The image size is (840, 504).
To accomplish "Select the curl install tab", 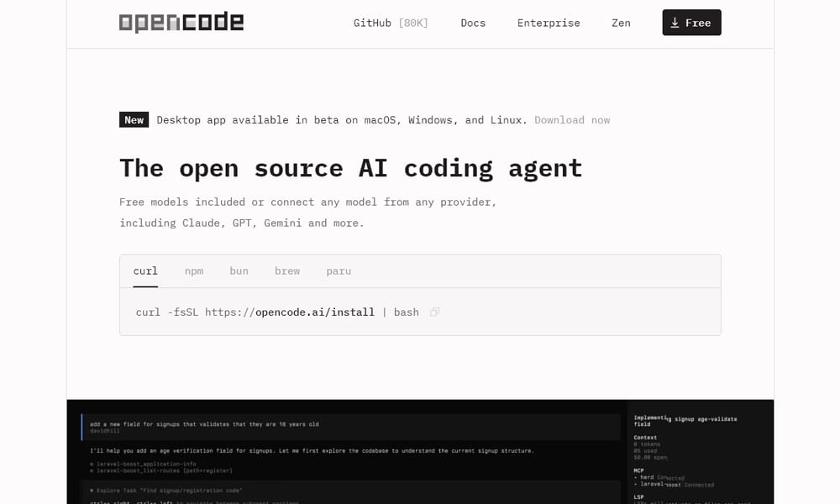I will [x=144, y=270].
